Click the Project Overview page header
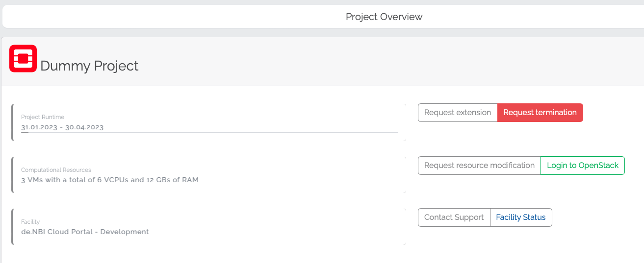This screenshot has height=263, width=644. coord(384,17)
